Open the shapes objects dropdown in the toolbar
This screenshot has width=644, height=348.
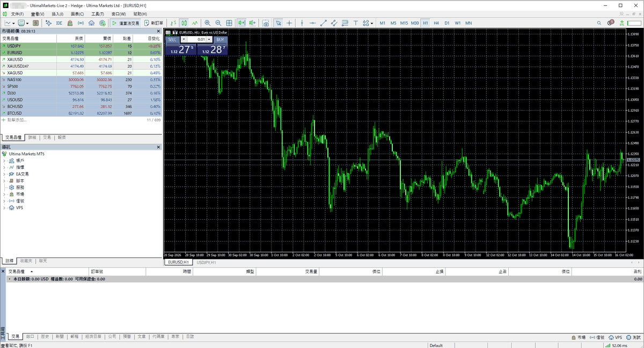pyautogui.click(x=372, y=23)
